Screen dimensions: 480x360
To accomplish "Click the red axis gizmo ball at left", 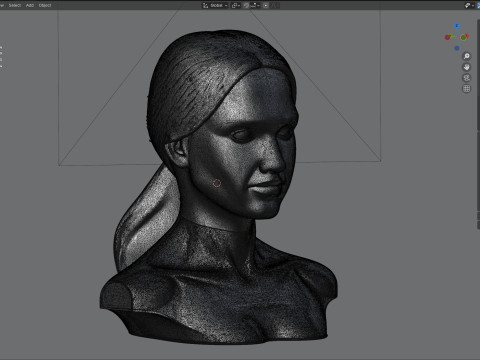I will tap(447, 37).
